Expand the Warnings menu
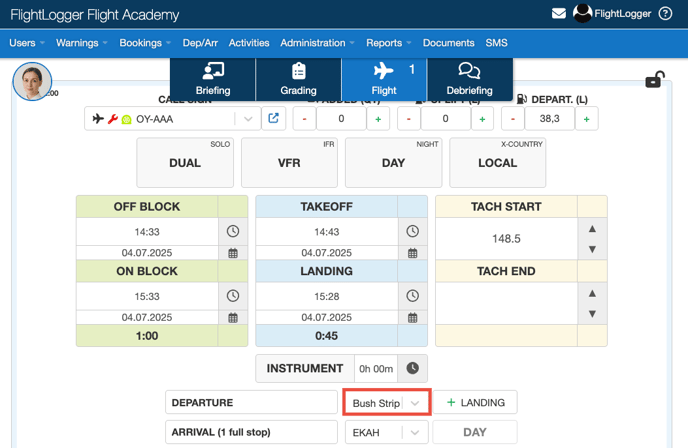 coord(82,43)
